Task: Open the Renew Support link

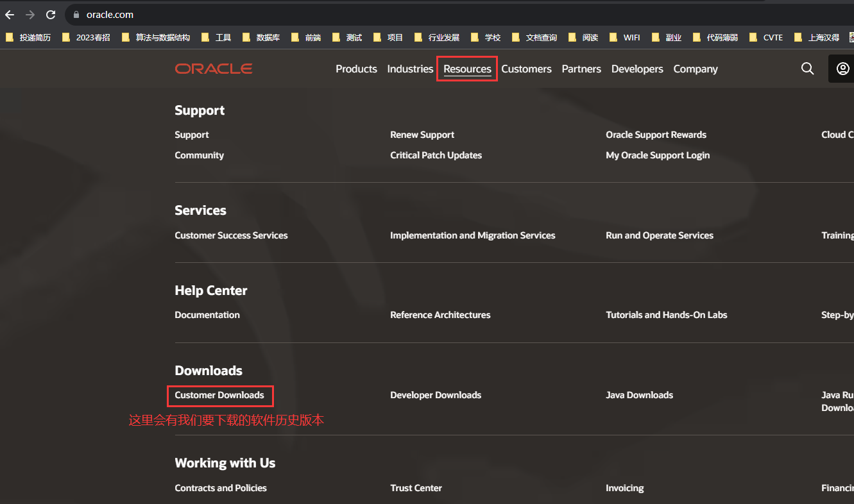Action: click(x=422, y=135)
